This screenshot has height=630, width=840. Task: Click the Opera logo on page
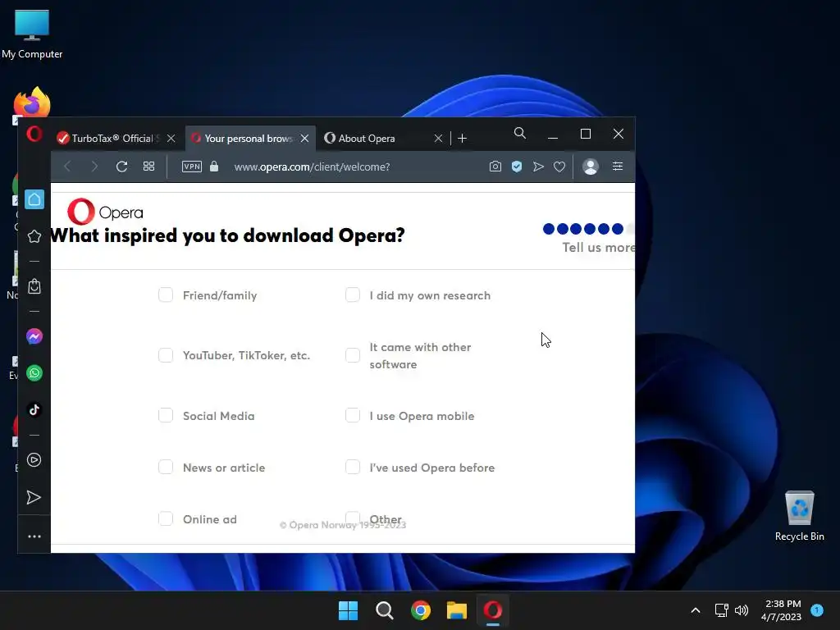[105, 212]
